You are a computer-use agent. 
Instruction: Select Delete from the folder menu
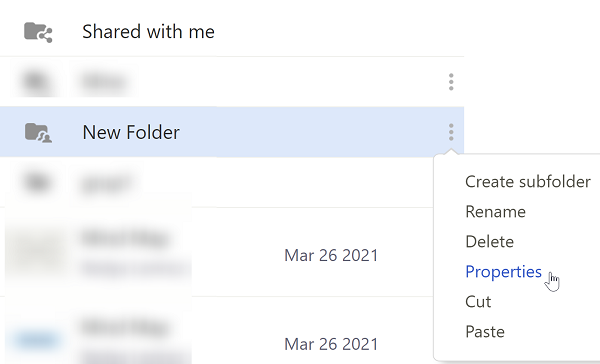pos(489,242)
